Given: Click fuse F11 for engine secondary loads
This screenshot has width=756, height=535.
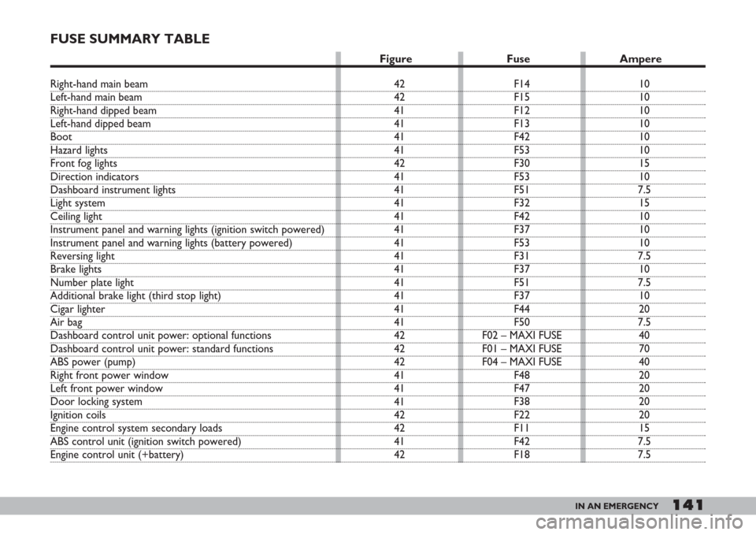Looking at the screenshot, I should tap(521, 429).
